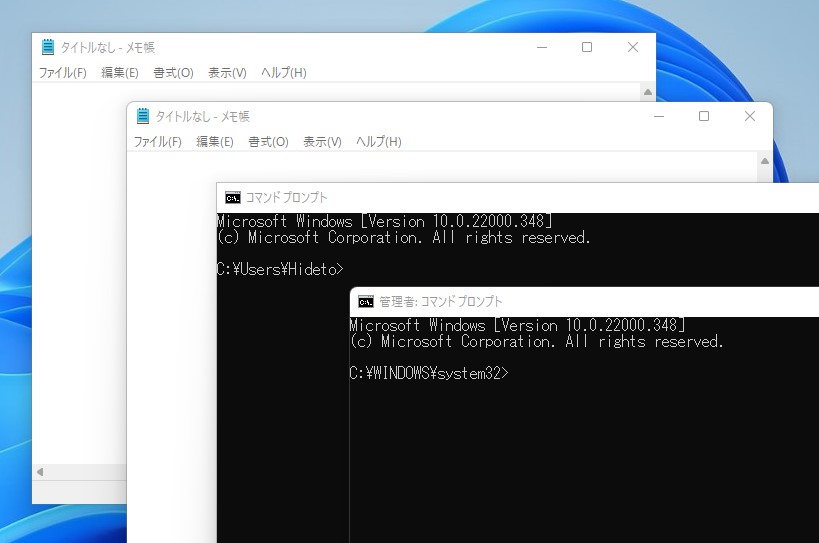Click scroll-up arrow in the back Notepad window

648,92
